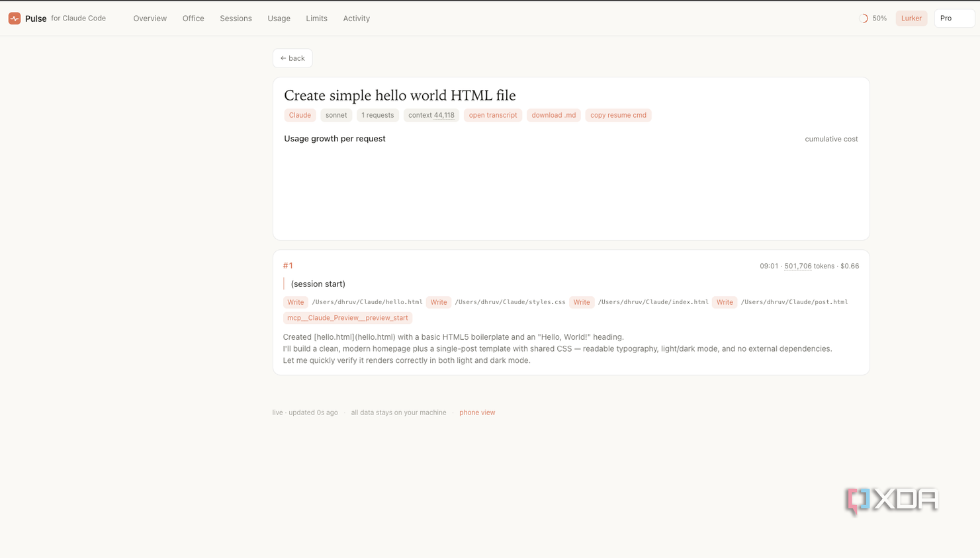Screen dimensions: 980x558
Task: Click the /Users/dhruv/Claude/index.html path
Action: point(653,302)
